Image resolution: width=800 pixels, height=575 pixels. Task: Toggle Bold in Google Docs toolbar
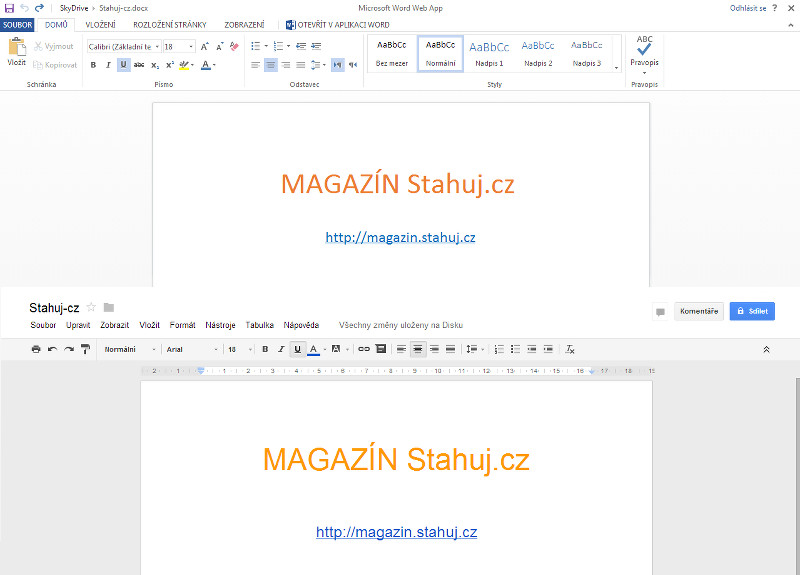(265, 349)
